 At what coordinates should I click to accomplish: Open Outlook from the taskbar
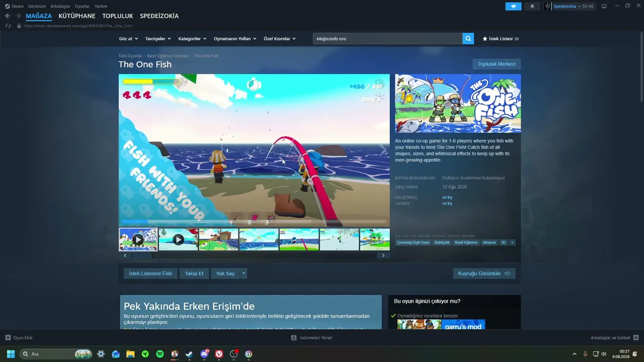click(116, 354)
